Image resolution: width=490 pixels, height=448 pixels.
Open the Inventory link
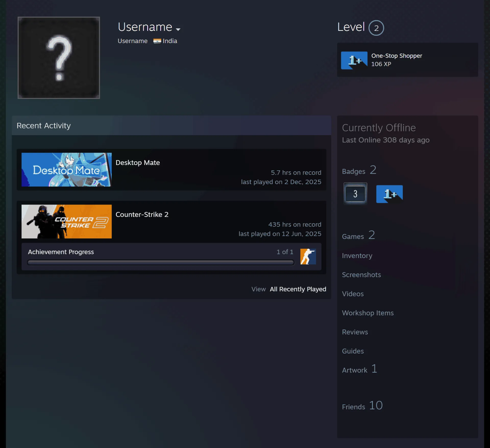(357, 255)
